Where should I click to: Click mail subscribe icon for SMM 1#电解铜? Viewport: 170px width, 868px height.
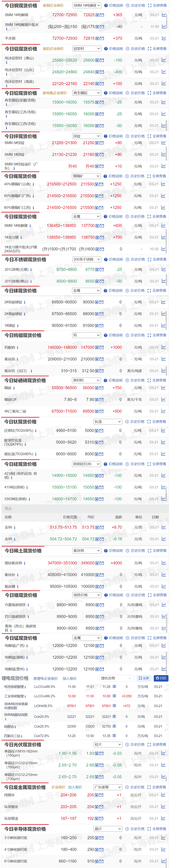click(x=102, y=15)
